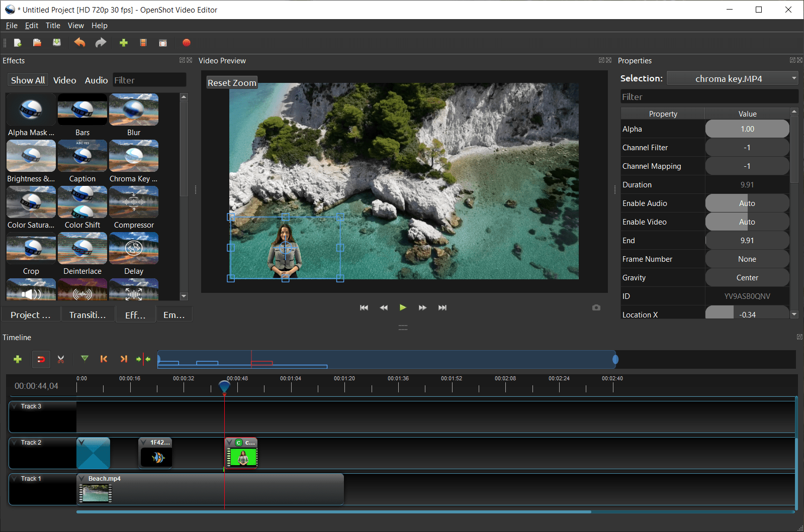Image resolution: width=804 pixels, height=532 pixels.
Task: Expand Track 2 menu arrow
Action: point(15,443)
